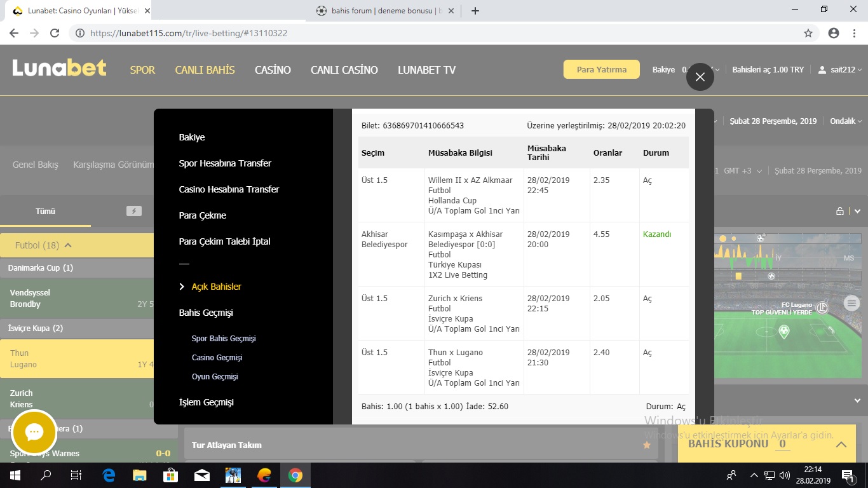The width and height of the screenshot is (868, 488).
Task: Click the Lunabet logo
Action: 59,69
